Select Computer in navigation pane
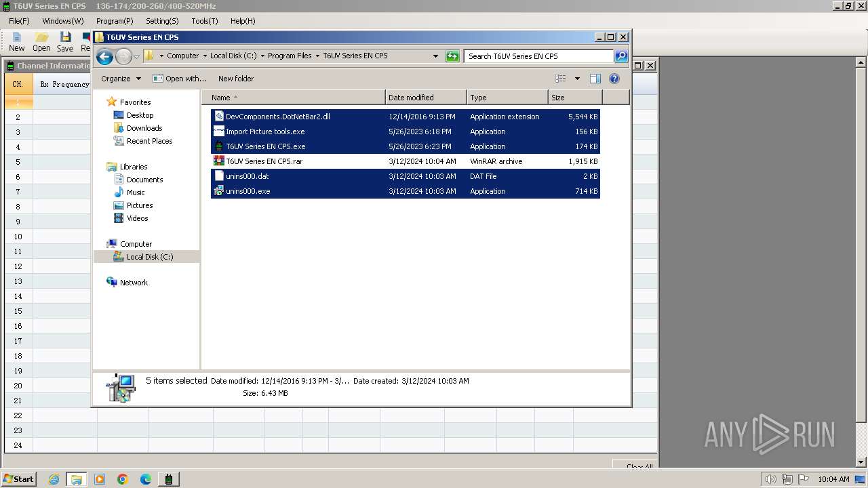Image resolution: width=868 pixels, height=488 pixels. tap(136, 244)
